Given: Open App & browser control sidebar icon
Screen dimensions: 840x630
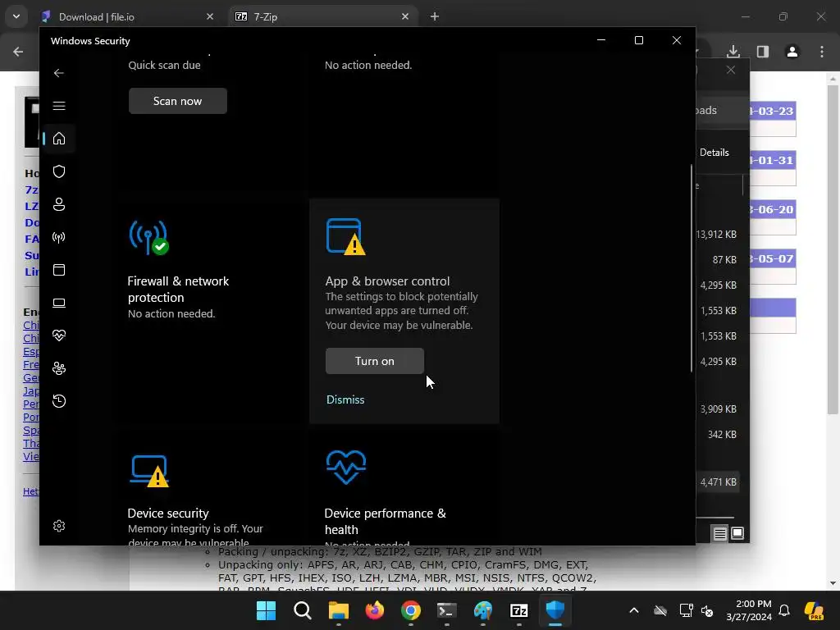Looking at the screenshot, I should pyautogui.click(x=59, y=270).
